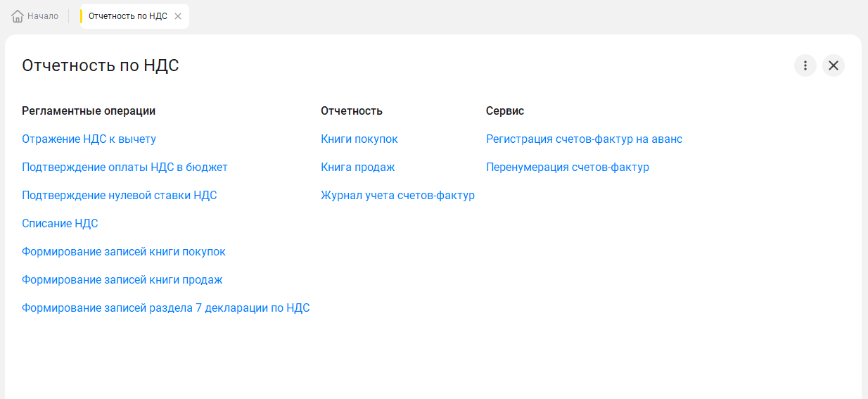Open Формирование записей книги покупок
868x399 pixels.
123,252
